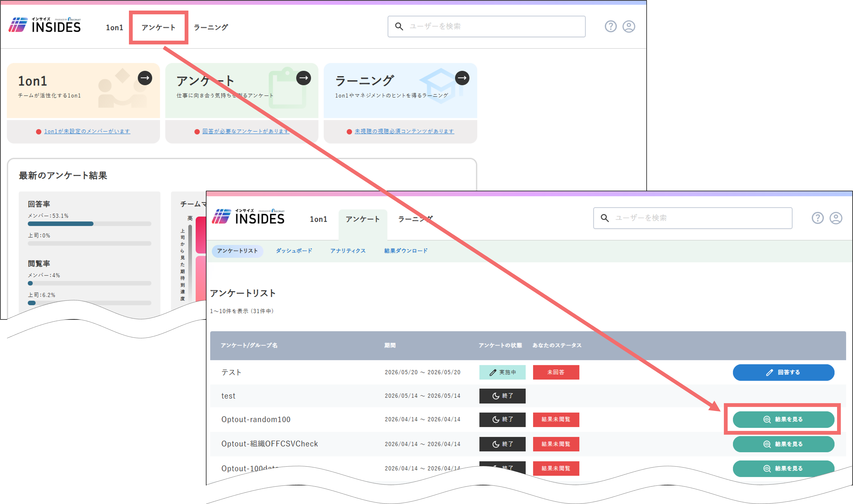Click the Optout-random100 survey name
This screenshot has width=853, height=504.
click(256, 420)
